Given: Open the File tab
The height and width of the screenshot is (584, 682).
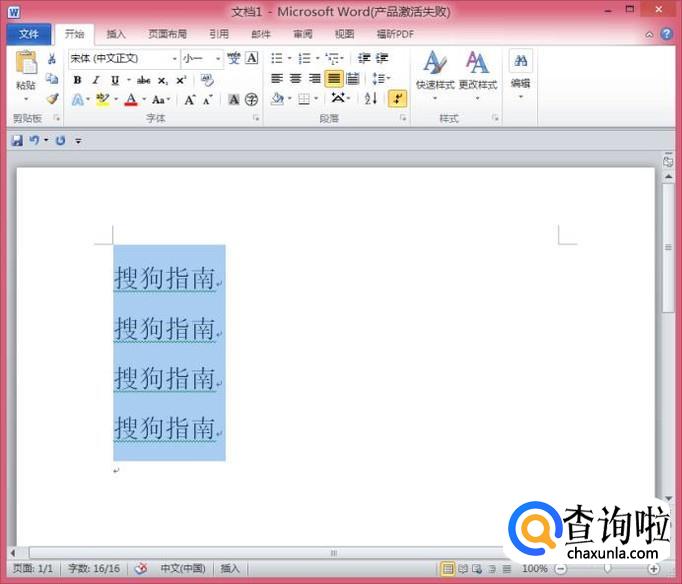Looking at the screenshot, I should pyautogui.click(x=29, y=34).
